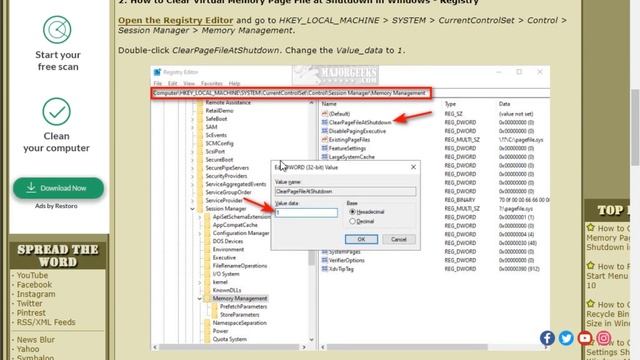Click the green Download Now button
The height and width of the screenshot is (360, 640).
click(x=58, y=188)
